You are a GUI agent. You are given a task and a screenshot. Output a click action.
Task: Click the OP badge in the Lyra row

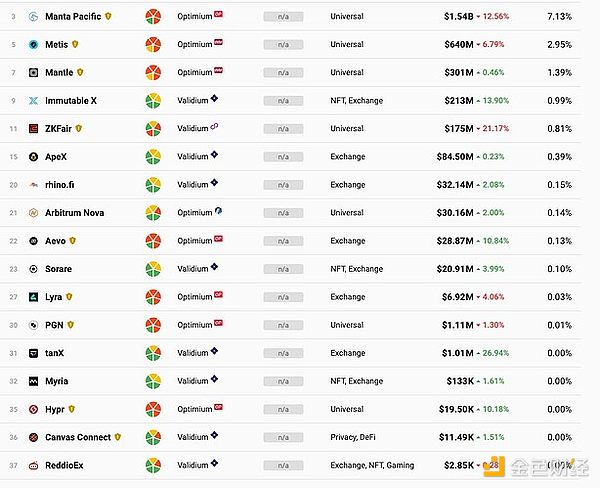[x=219, y=295]
